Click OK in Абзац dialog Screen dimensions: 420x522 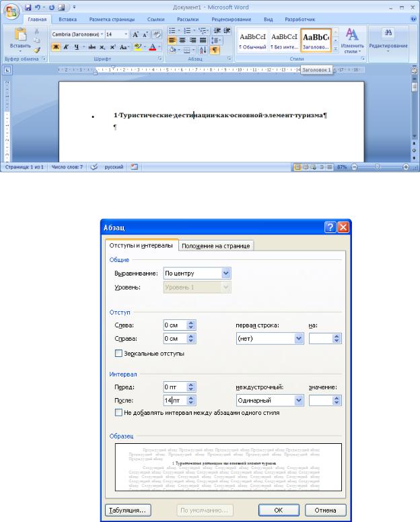pyautogui.click(x=279, y=510)
